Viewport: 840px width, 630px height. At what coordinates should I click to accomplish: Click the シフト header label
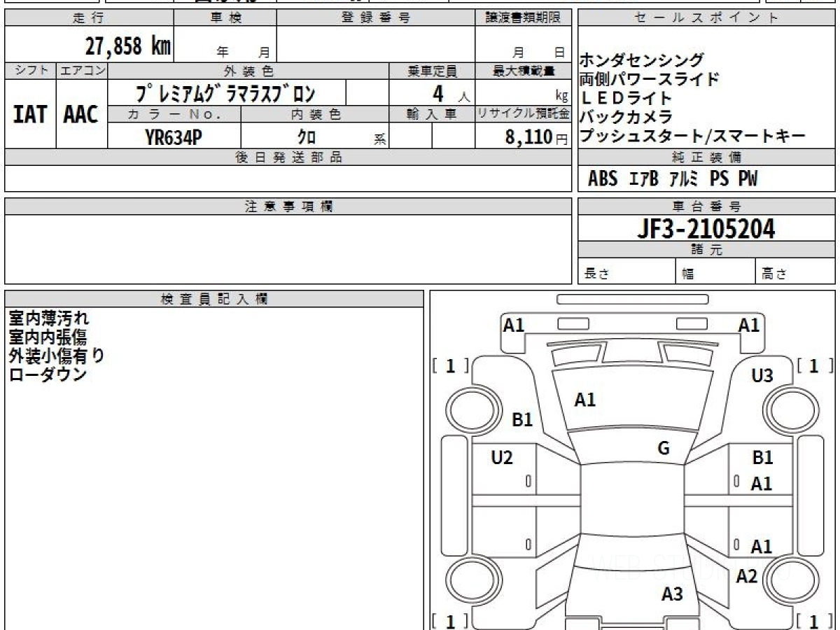(x=30, y=71)
